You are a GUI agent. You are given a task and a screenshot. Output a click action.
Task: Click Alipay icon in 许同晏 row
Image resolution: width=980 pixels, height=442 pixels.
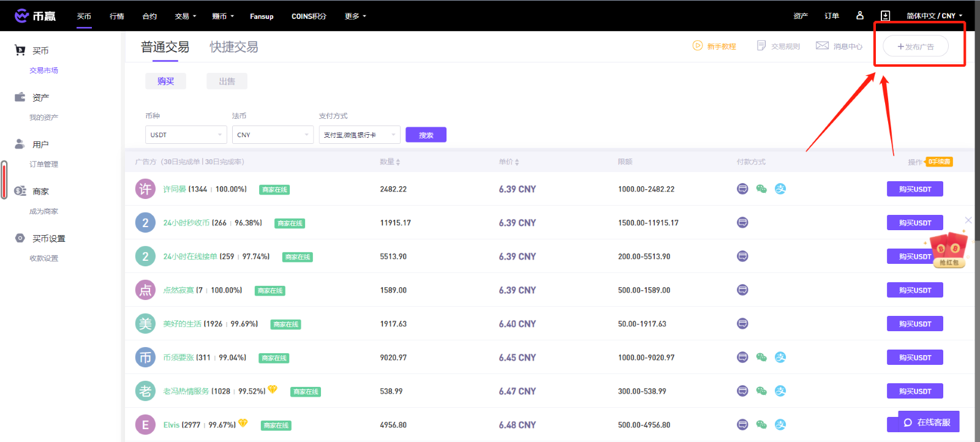click(780, 189)
